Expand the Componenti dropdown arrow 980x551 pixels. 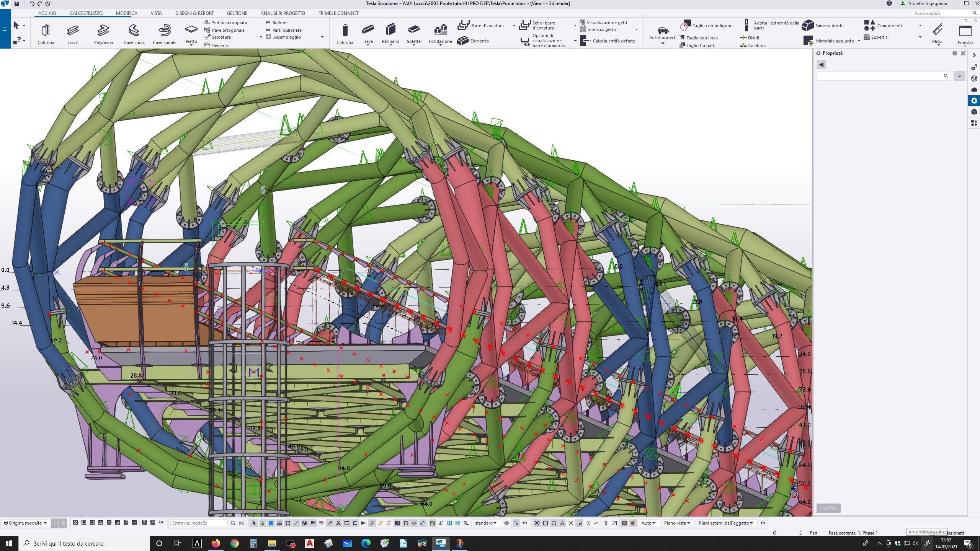point(920,26)
